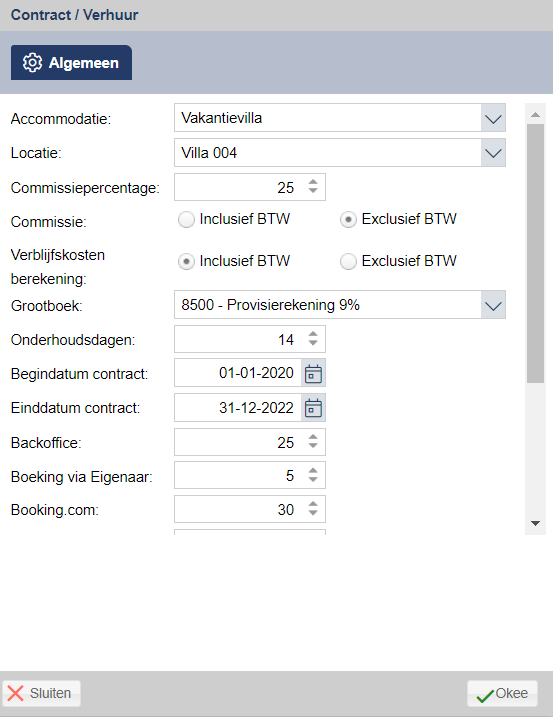Viewport: 553px width, 717px height.
Task: Select Exclusief BTW for Commissie
Action: pyautogui.click(x=348, y=220)
